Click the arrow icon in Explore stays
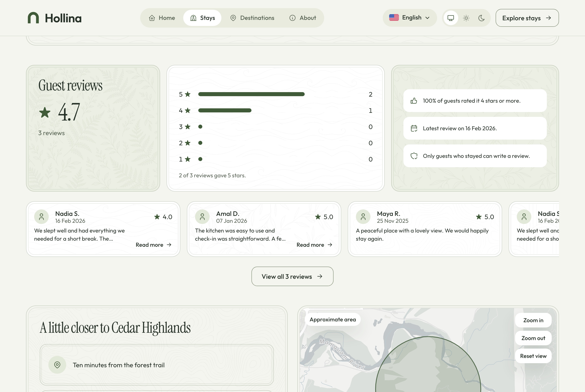The image size is (585, 392). click(x=548, y=18)
